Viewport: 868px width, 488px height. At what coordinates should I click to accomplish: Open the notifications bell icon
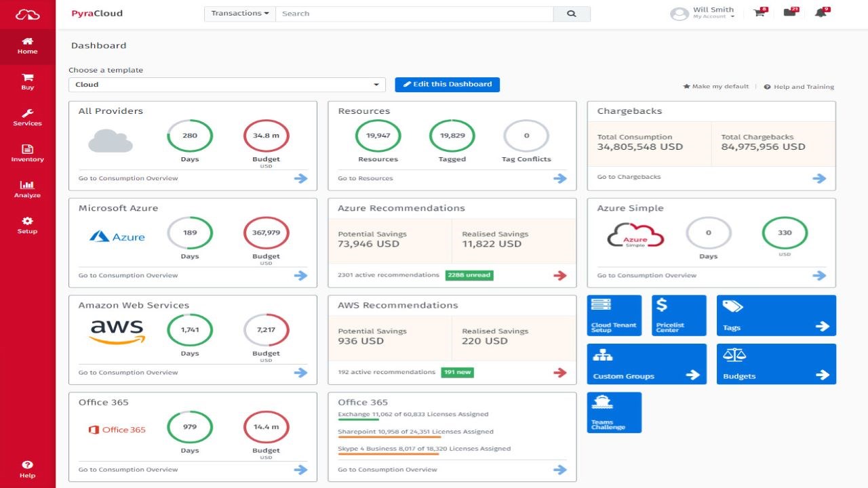coord(821,13)
